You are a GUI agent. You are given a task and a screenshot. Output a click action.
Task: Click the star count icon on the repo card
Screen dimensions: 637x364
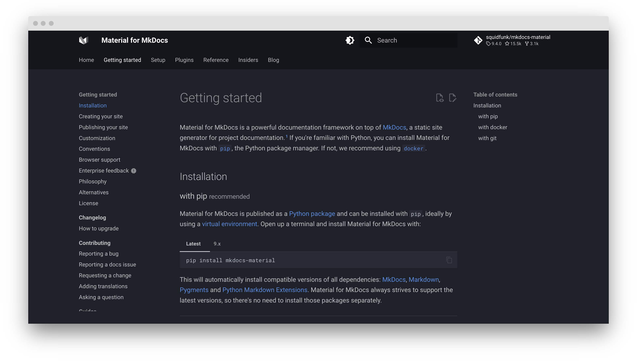(x=507, y=44)
